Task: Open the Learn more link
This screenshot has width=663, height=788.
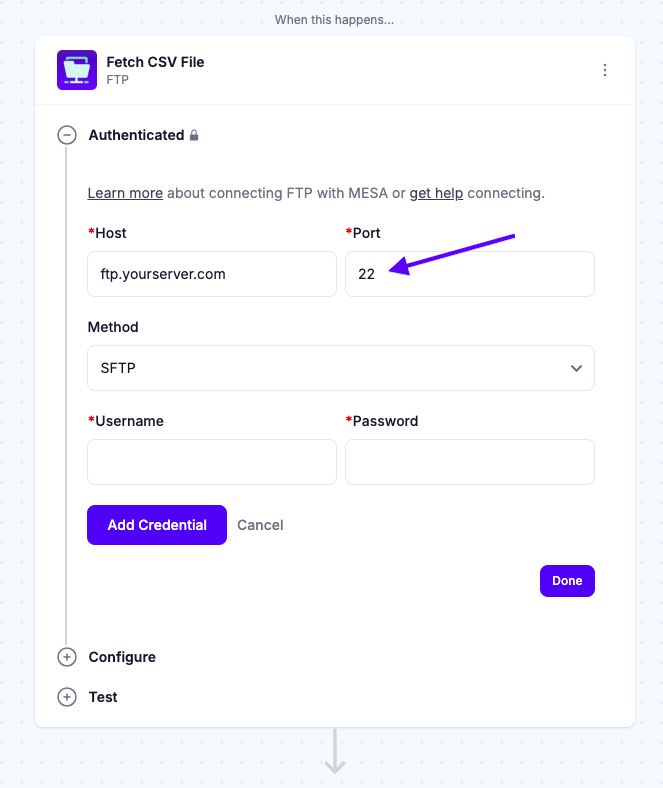Action: [125, 193]
